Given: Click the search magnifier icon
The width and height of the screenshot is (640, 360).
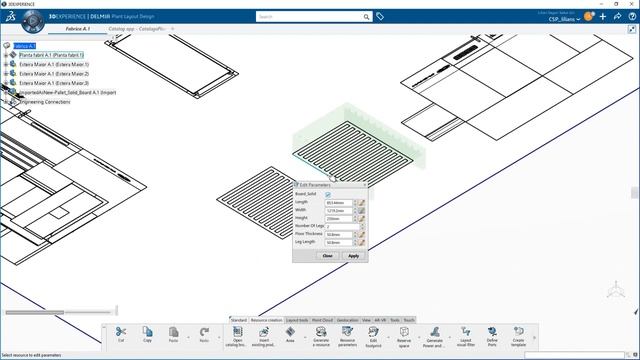Looking at the screenshot, I should pyautogui.click(x=367, y=17).
